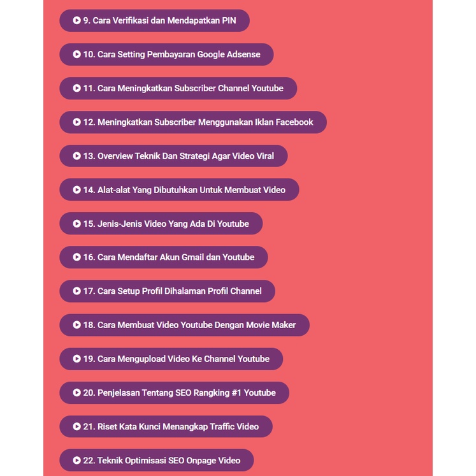
Task: Select "21. Riset Kata Kunci Menangkap Traffic Video"
Action: 166,426
